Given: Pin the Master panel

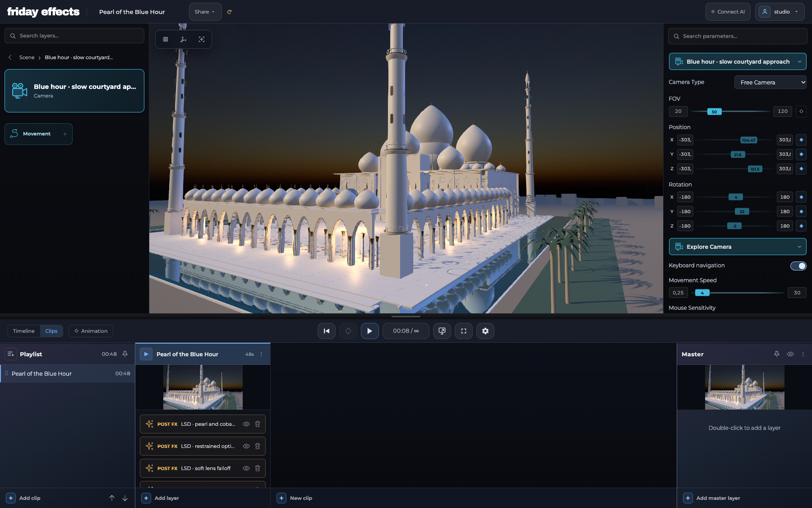Looking at the screenshot, I should click(777, 354).
